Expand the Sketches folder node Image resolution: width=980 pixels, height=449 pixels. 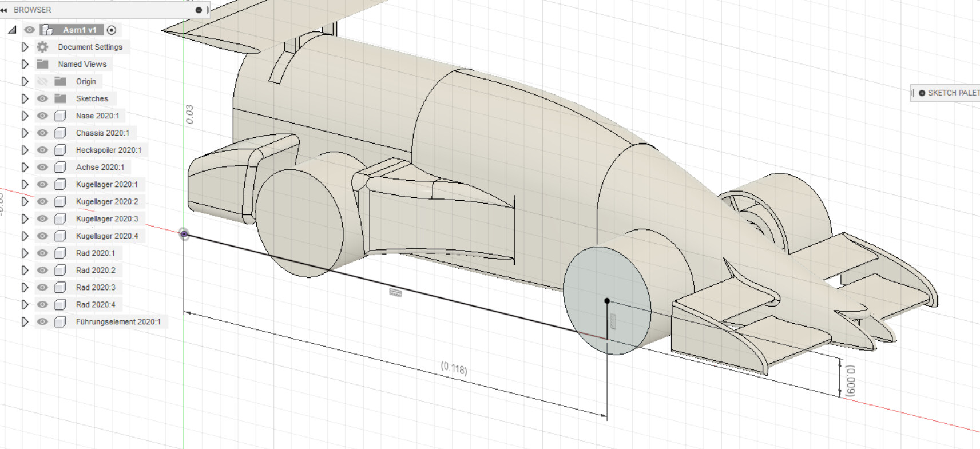(x=25, y=98)
